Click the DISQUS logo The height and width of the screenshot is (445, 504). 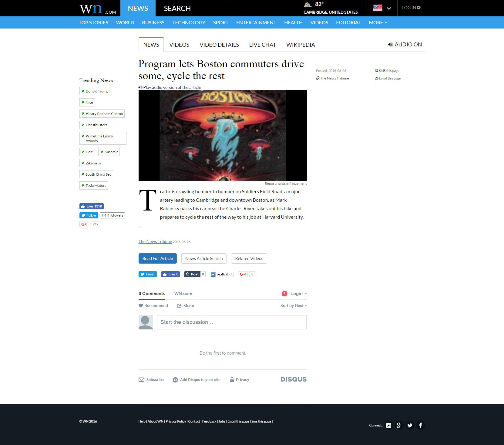click(294, 379)
